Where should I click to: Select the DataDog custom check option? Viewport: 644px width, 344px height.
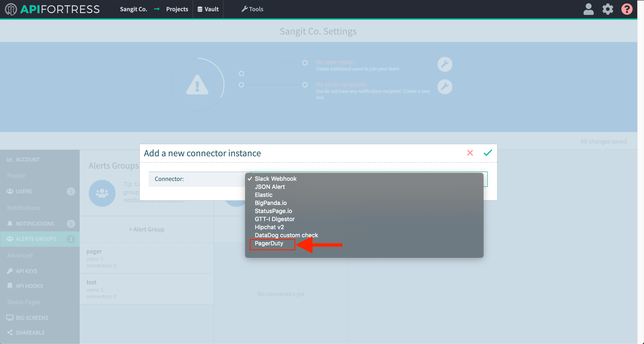pos(286,235)
